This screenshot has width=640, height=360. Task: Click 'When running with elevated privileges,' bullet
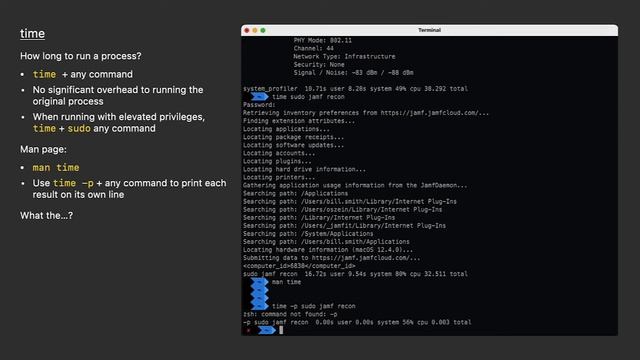click(119, 117)
